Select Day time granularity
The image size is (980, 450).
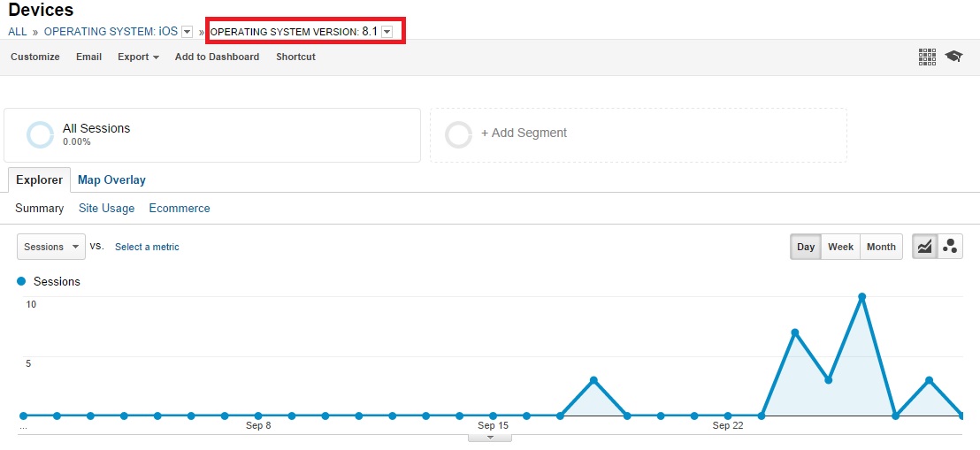805,247
